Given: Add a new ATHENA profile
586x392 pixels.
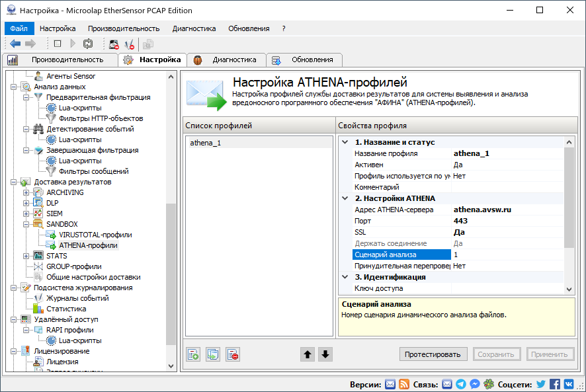Looking at the screenshot, I should tap(193, 354).
